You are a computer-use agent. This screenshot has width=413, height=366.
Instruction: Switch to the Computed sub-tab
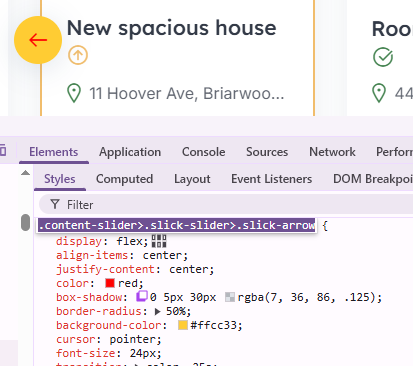125,179
